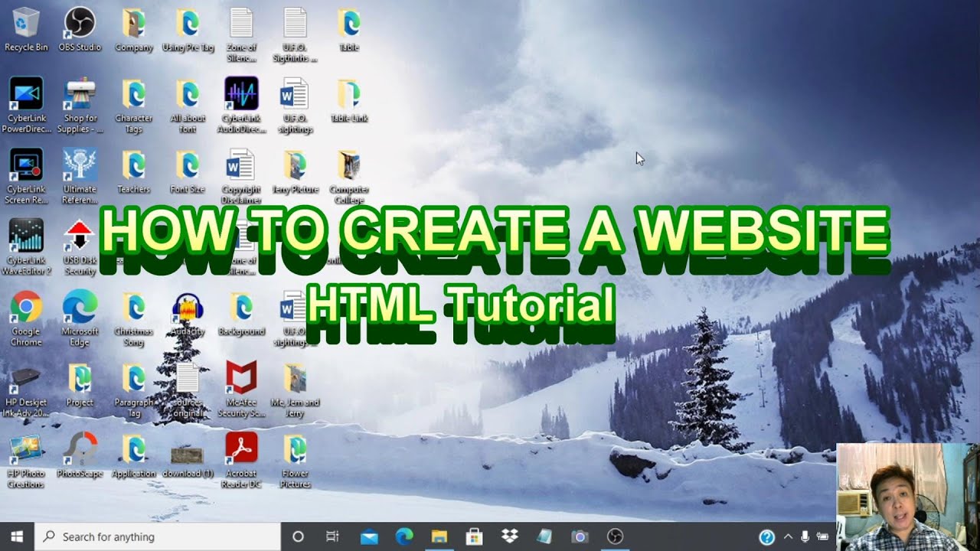The width and height of the screenshot is (980, 551).
Task: Open Dropbox from the taskbar
Action: coord(509,536)
